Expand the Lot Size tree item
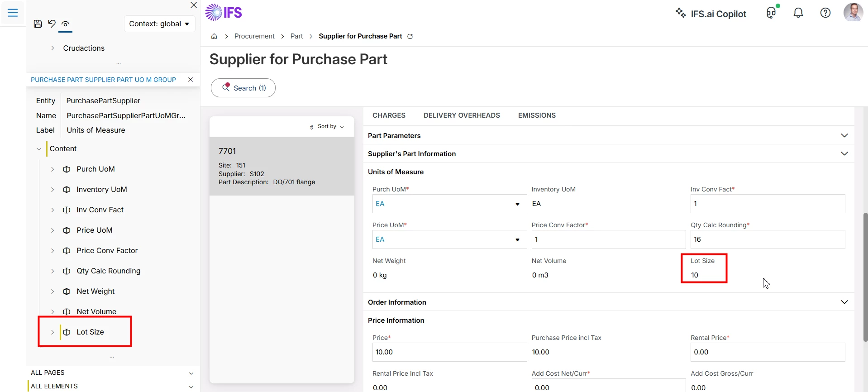The image size is (868, 392). pos(52,332)
